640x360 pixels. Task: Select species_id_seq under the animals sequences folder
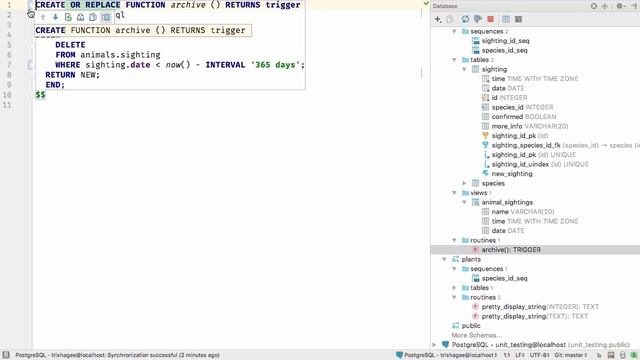pos(504,50)
